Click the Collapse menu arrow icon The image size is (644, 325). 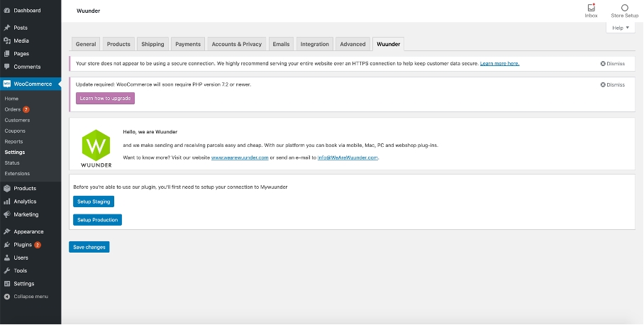click(6, 297)
